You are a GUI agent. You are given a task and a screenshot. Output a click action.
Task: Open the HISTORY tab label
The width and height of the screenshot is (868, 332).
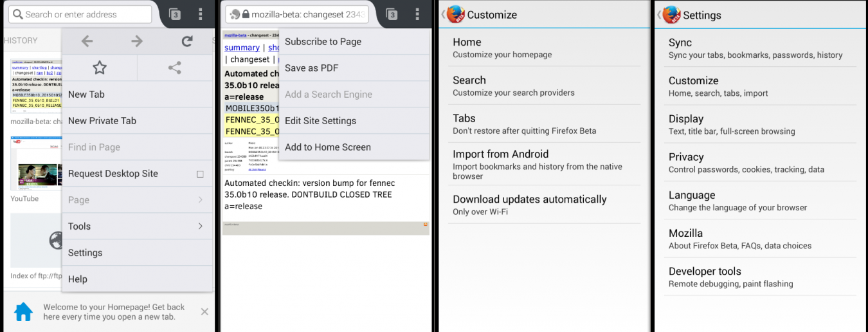pyautogui.click(x=21, y=41)
